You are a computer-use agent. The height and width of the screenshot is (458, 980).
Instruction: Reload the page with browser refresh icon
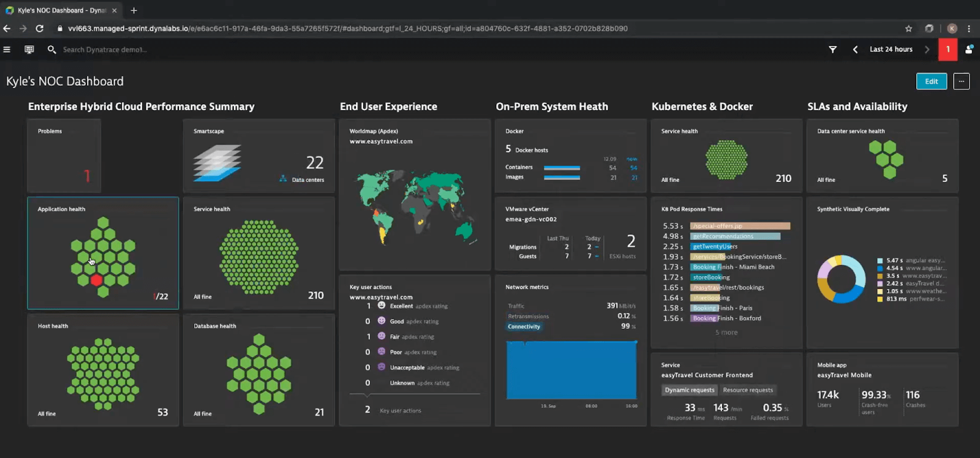(x=39, y=28)
